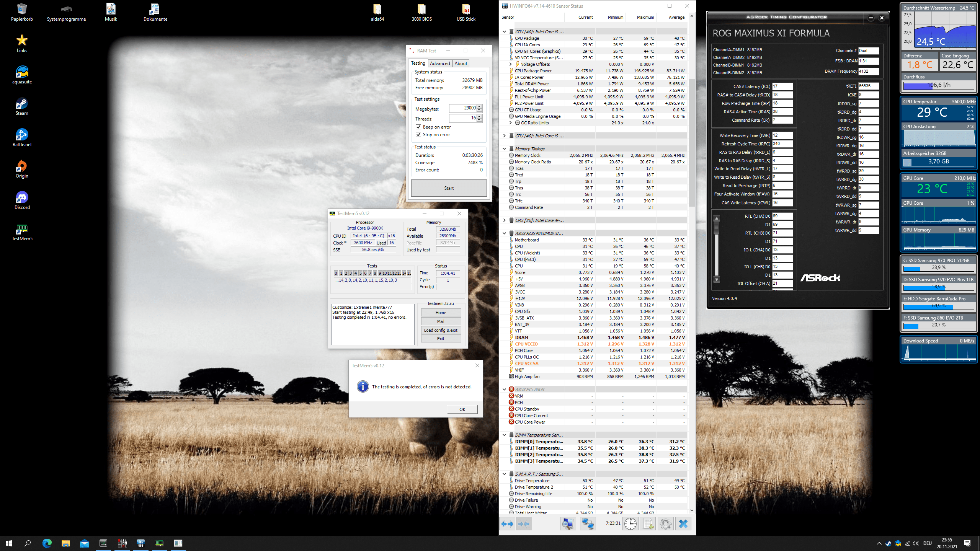Open Systemprogramme desktop icon
The image size is (980, 551).
coord(66,12)
